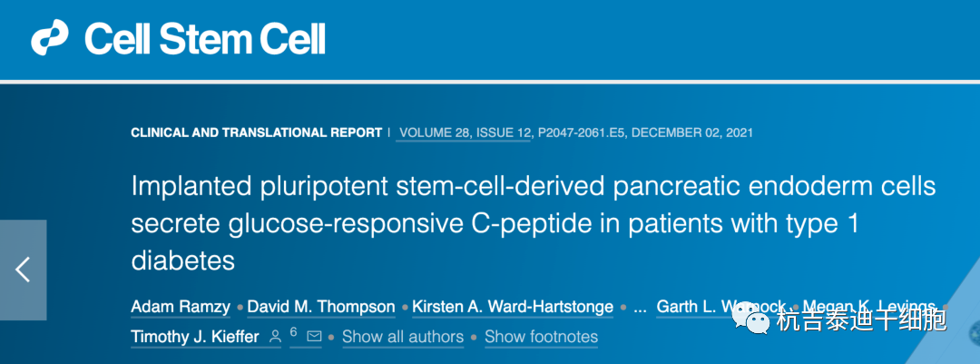Expand the author list ellipsis
This screenshot has height=364, width=980.
(x=640, y=307)
